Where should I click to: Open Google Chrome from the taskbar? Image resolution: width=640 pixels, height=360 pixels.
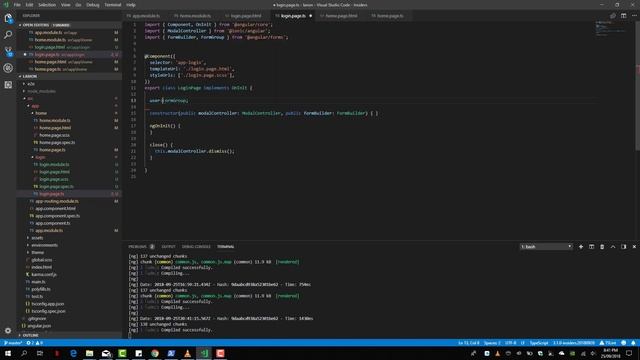click(x=155, y=353)
